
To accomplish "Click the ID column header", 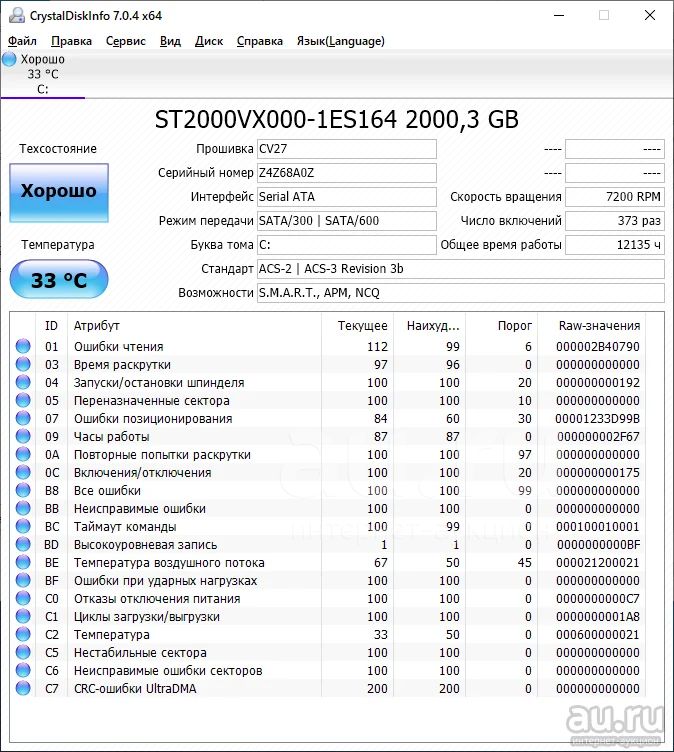I will (51, 326).
